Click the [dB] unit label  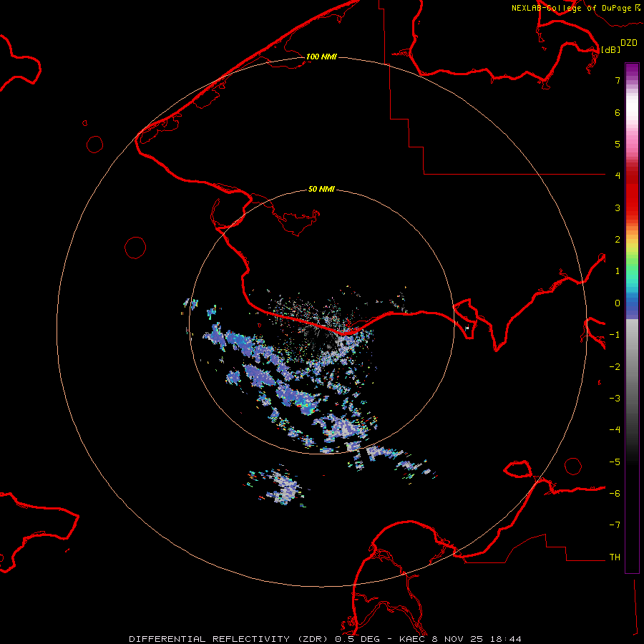610,49
